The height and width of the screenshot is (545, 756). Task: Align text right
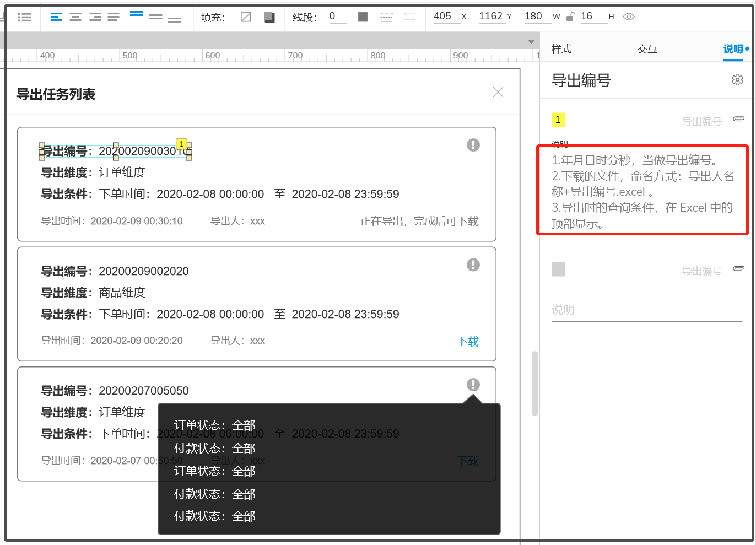pyautogui.click(x=95, y=17)
